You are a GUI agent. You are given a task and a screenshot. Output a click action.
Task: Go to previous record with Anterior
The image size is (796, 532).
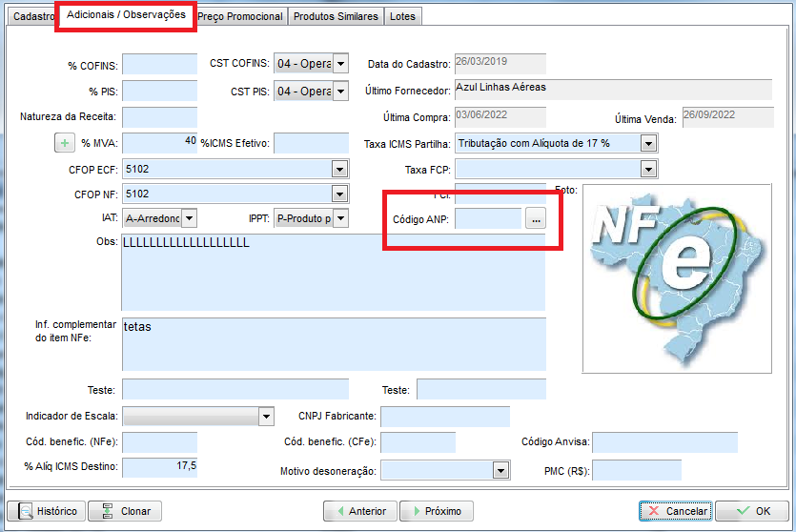click(358, 511)
